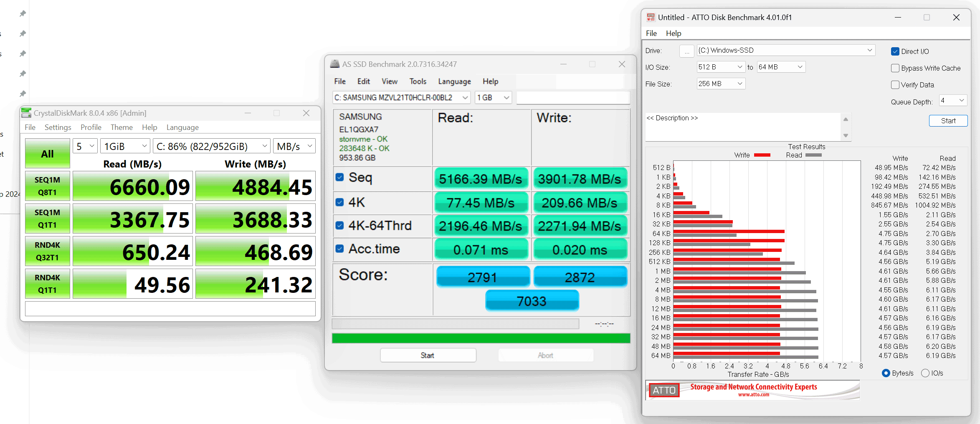Click the description scrollbar up arrow

[846, 119]
